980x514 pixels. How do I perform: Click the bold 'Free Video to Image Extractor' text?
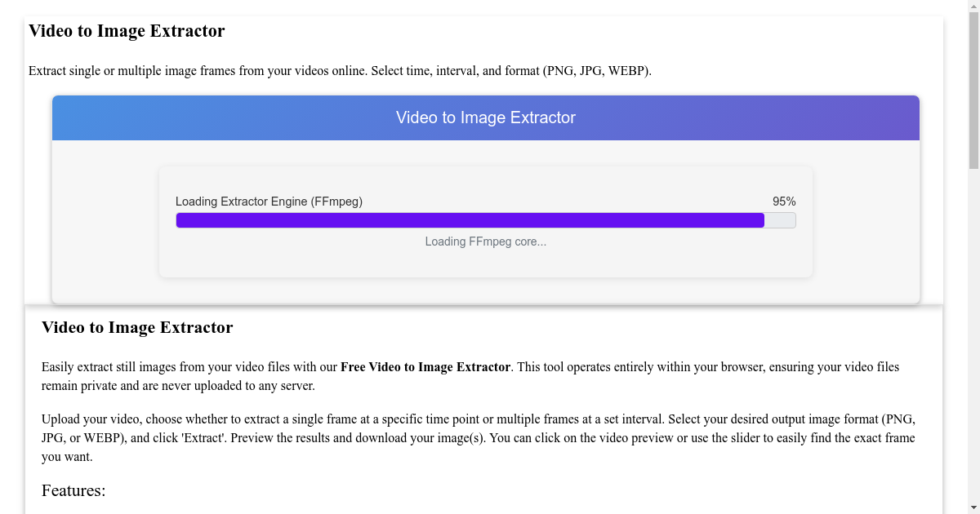[x=425, y=366]
